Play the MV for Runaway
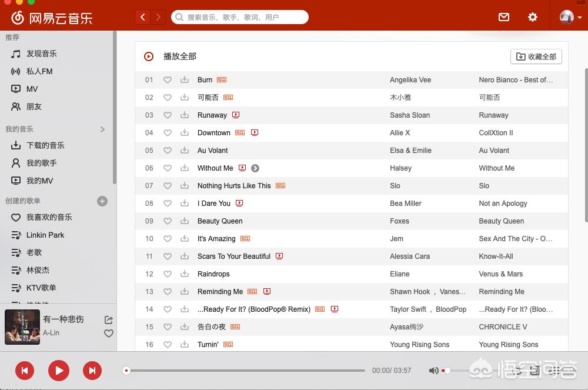The height and width of the screenshot is (390, 588). point(236,115)
